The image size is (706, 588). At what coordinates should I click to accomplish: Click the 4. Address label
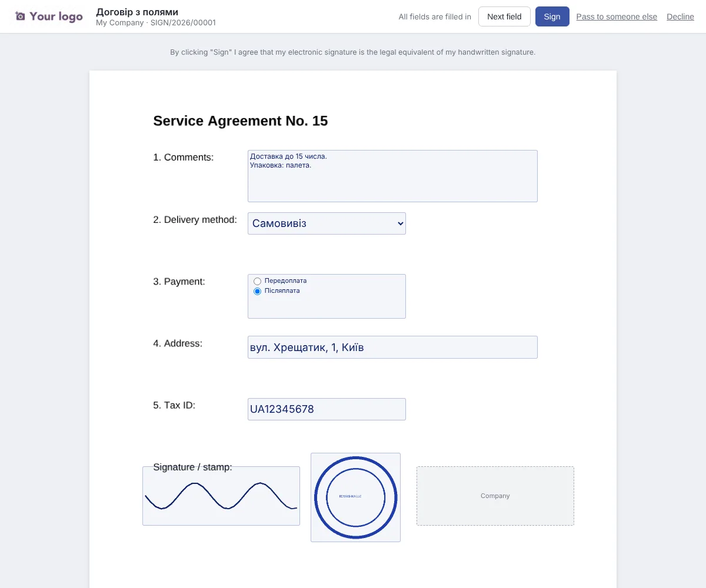178,343
